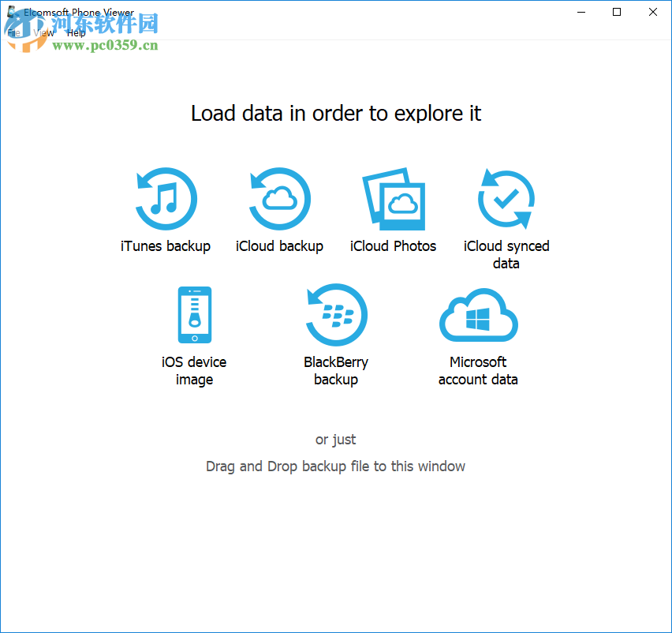Click the Elcomsoft Phone Viewer title bar icon

11,12
